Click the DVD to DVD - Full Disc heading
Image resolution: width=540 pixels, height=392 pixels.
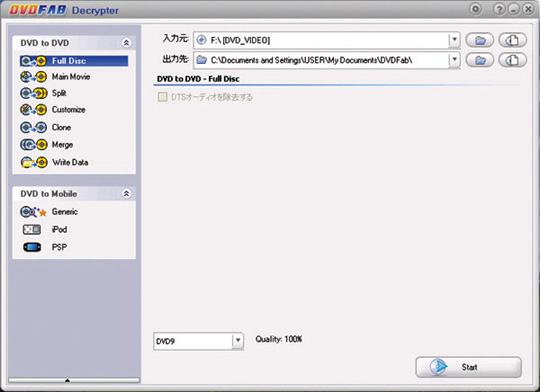point(198,79)
